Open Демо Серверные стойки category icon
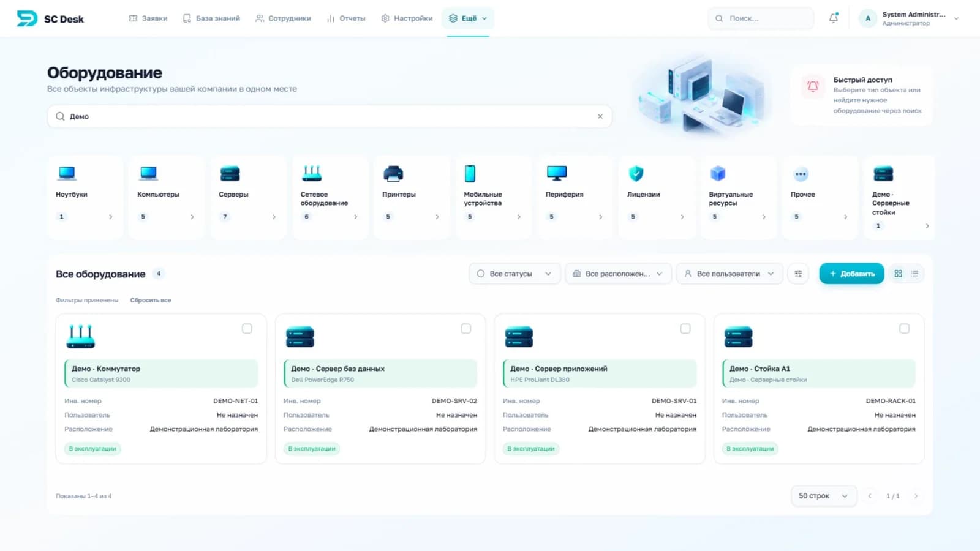This screenshot has height=551, width=980. pyautogui.click(x=883, y=174)
